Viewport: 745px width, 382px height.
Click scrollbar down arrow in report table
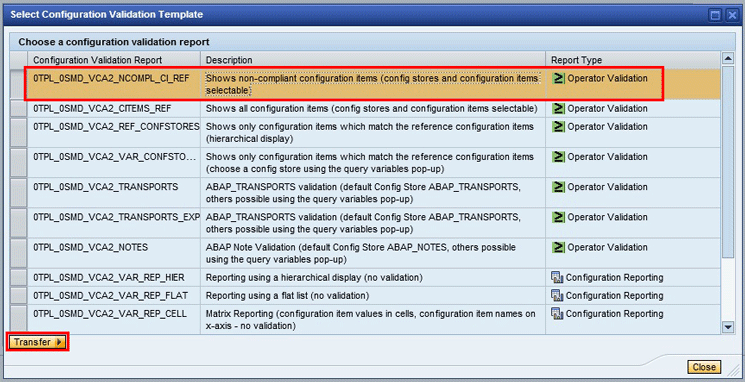(727, 327)
